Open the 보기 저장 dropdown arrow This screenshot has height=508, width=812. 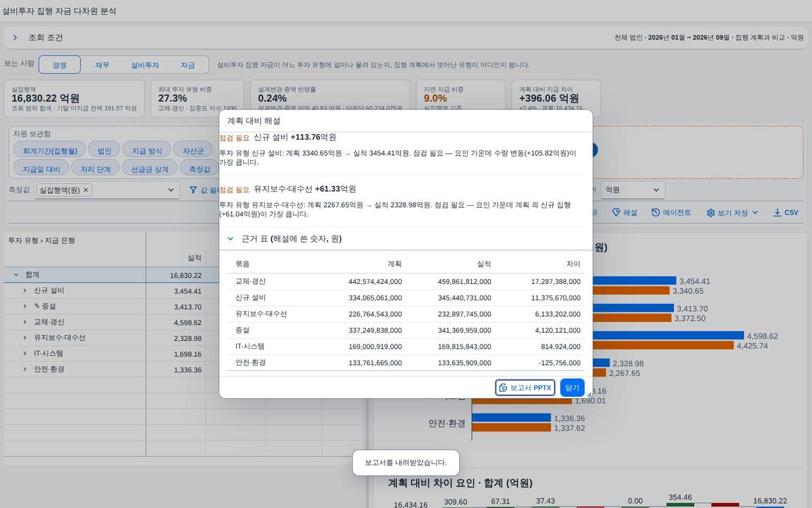tap(755, 213)
